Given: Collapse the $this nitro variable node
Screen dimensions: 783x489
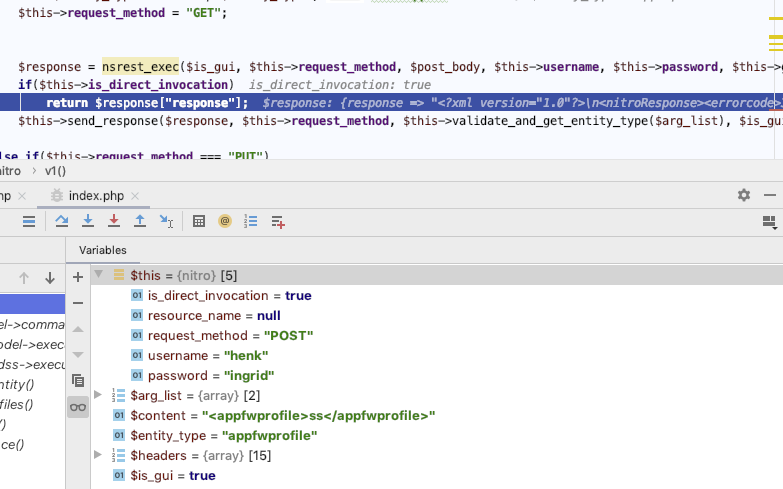Looking at the screenshot, I should click(98, 274).
